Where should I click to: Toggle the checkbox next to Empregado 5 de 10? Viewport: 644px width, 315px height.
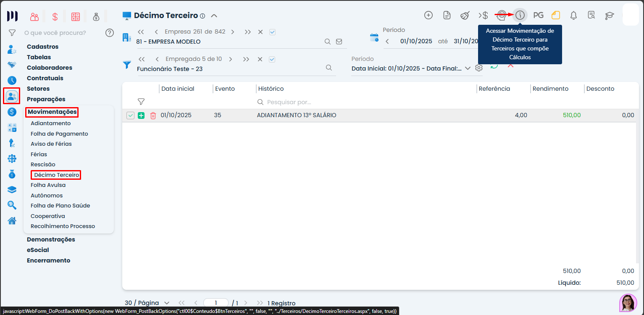click(x=272, y=59)
